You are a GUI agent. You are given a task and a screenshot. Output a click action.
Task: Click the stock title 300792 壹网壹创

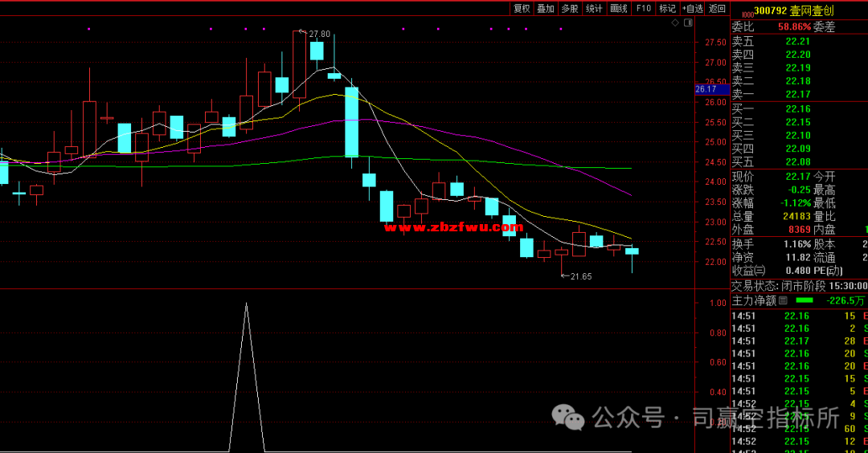tap(794, 10)
